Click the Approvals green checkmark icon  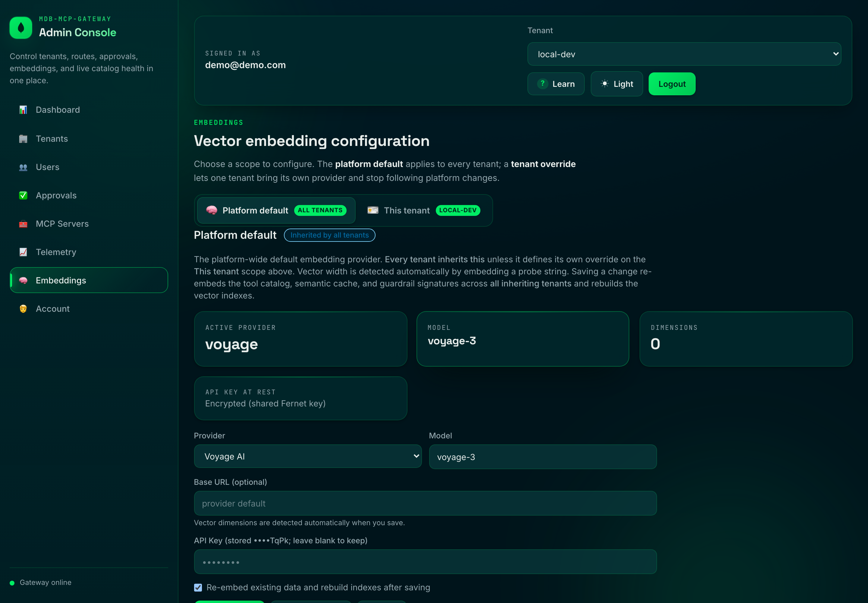pyautogui.click(x=23, y=195)
